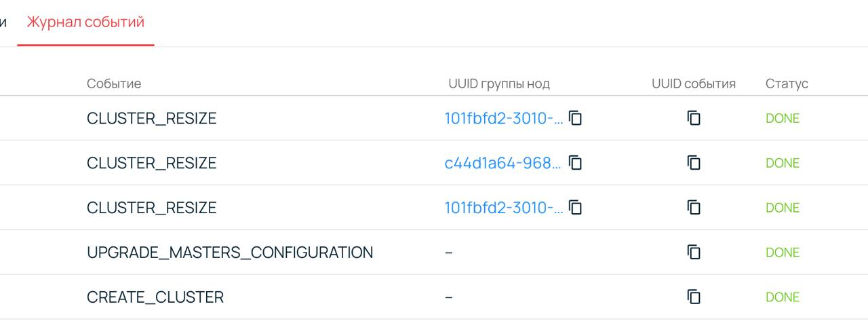The height and width of the screenshot is (334, 868).
Task: Click DONE status in the UPGRADE_MASTERS_CONFIGURATION row
Action: tap(783, 253)
